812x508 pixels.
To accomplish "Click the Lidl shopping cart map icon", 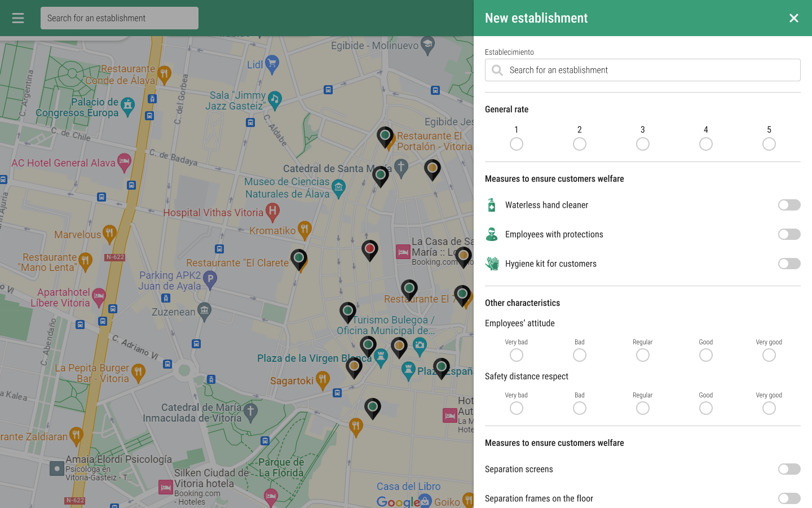I will (x=272, y=65).
